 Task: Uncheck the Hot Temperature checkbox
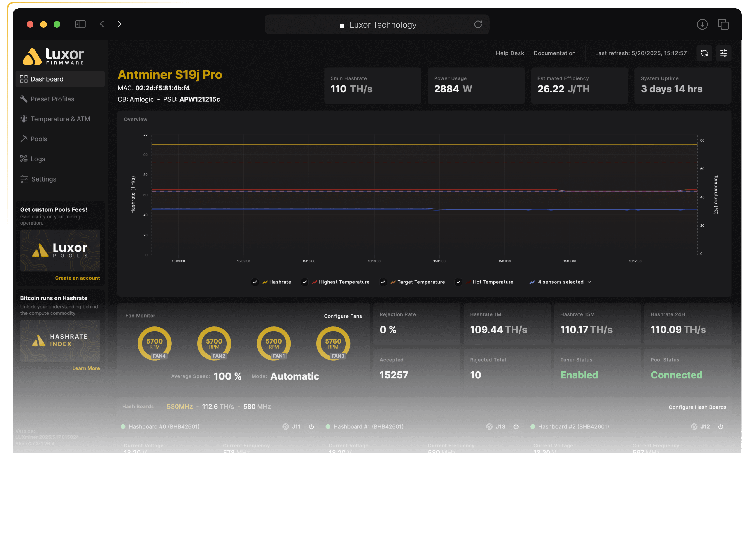point(458,282)
